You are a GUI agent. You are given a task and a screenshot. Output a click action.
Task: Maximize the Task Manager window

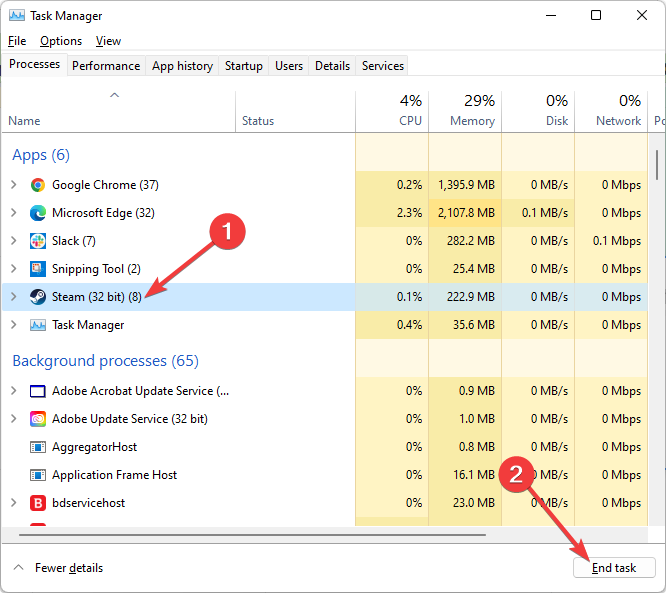pyautogui.click(x=596, y=16)
